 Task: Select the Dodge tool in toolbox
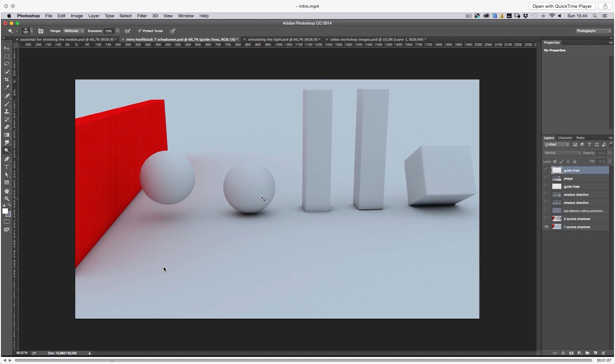[x=7, y=151]
